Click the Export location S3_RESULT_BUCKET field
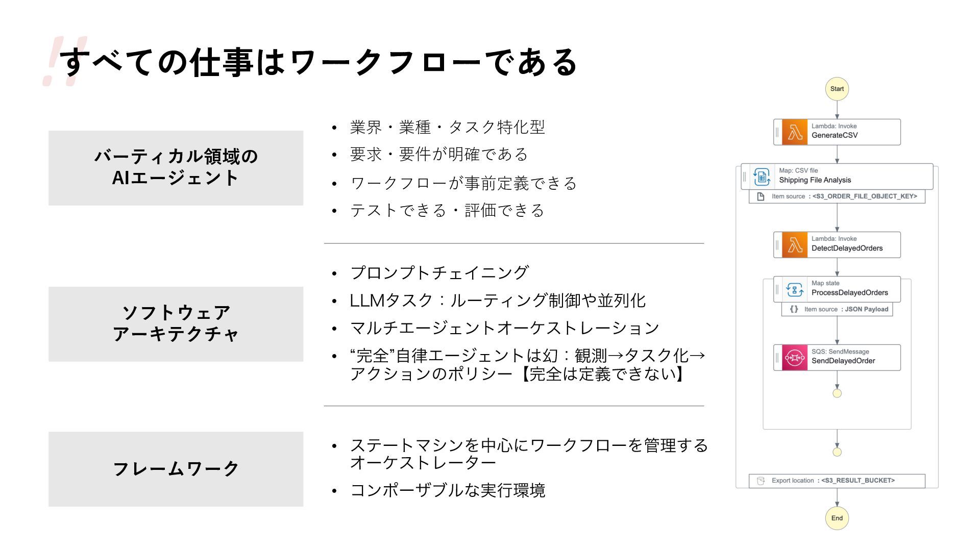 pos(837,481)
